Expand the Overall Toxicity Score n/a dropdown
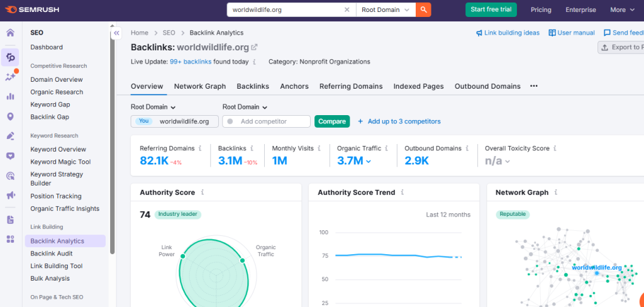Image resolution: width=644 pixels, height=307 pixels. [497, 161]
